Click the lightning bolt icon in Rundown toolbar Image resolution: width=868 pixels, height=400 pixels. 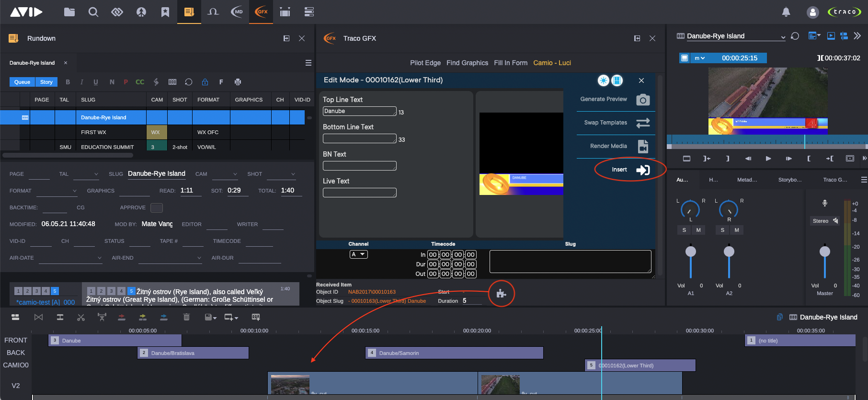(x=156, y=82)
